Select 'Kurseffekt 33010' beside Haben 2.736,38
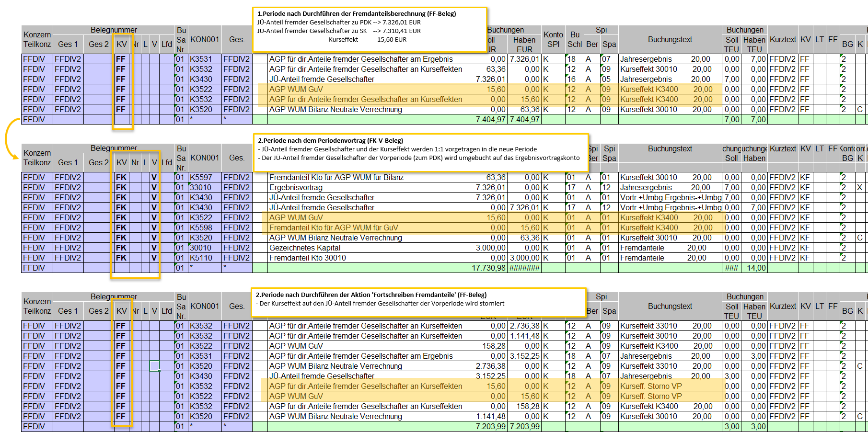The image size is (868, 432). pos(670,326)
